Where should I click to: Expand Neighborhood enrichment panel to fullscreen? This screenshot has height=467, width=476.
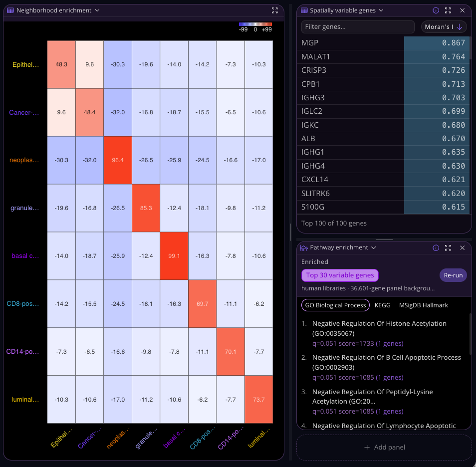click(274, 10)
